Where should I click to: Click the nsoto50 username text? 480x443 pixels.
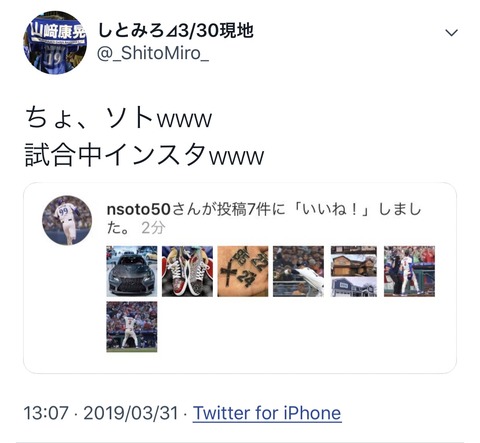pos(138,209)
